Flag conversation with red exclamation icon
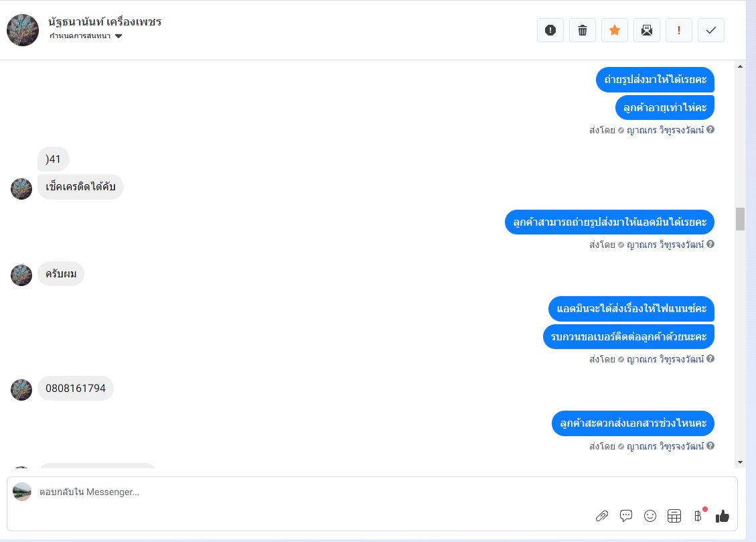 [679, 30]
